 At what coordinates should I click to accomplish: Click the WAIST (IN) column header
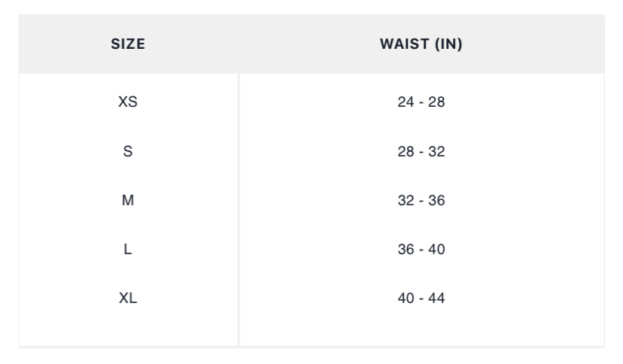pyautogui.click(x=421, y=44)
